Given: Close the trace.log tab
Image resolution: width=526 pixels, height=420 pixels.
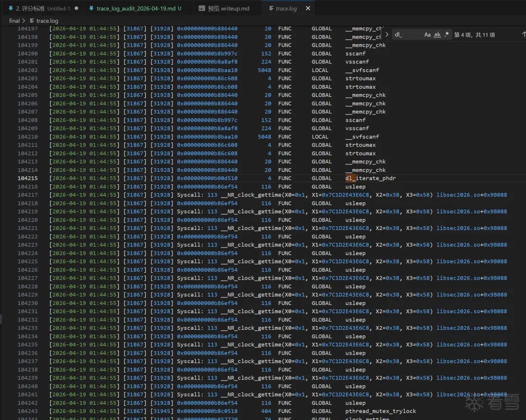Looking at the screenshot, I should (x=308, y=8).
